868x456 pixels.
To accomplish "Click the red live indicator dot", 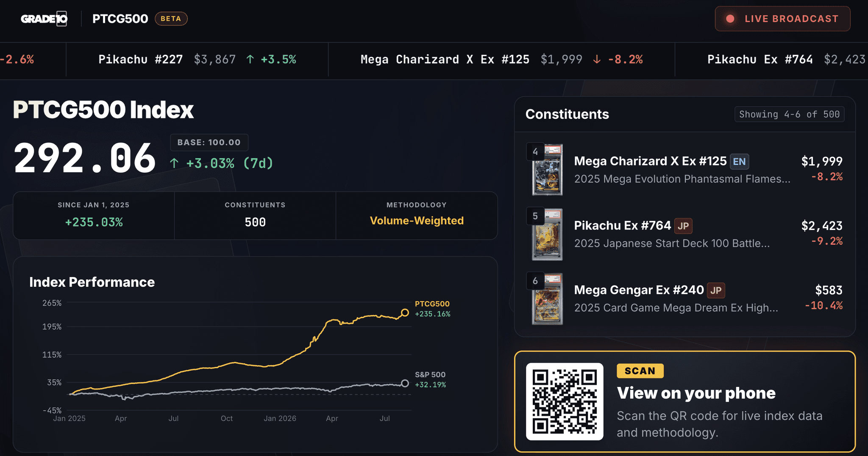I will (x=730, y=19).
